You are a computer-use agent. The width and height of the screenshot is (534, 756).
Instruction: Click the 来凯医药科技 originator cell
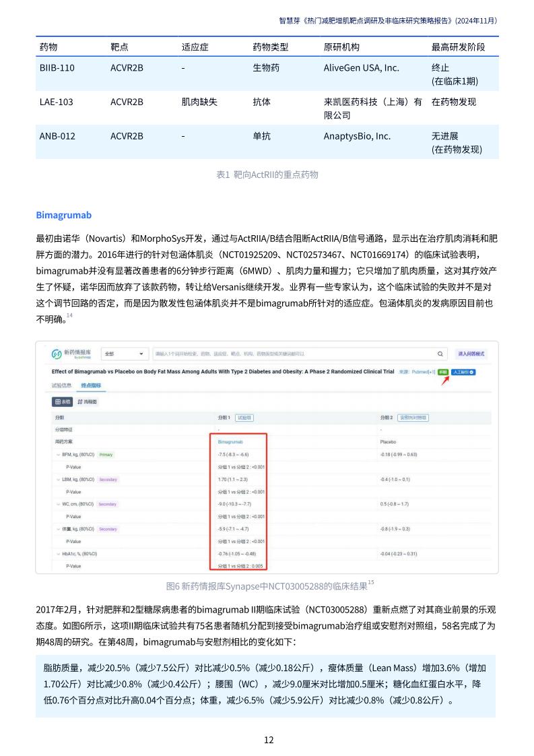[373, 108]
